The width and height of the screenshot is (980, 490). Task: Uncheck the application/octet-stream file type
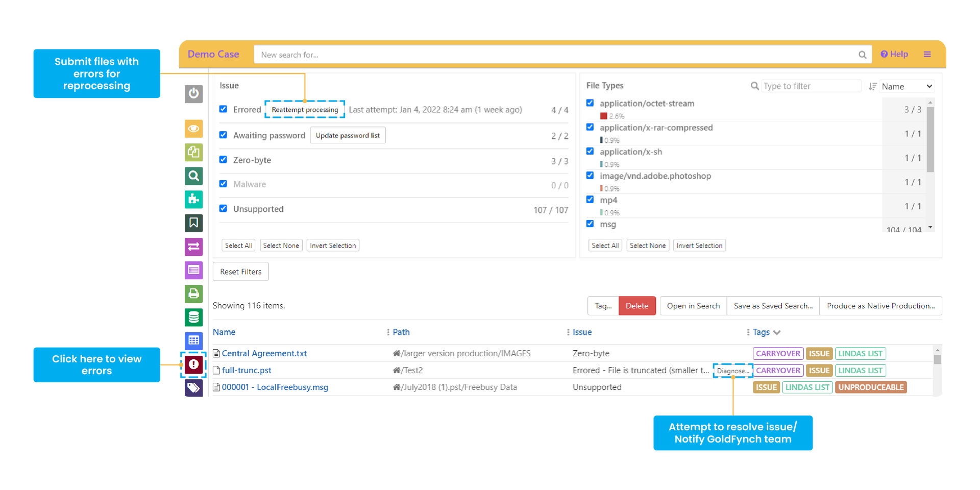[x=590, y=103]
